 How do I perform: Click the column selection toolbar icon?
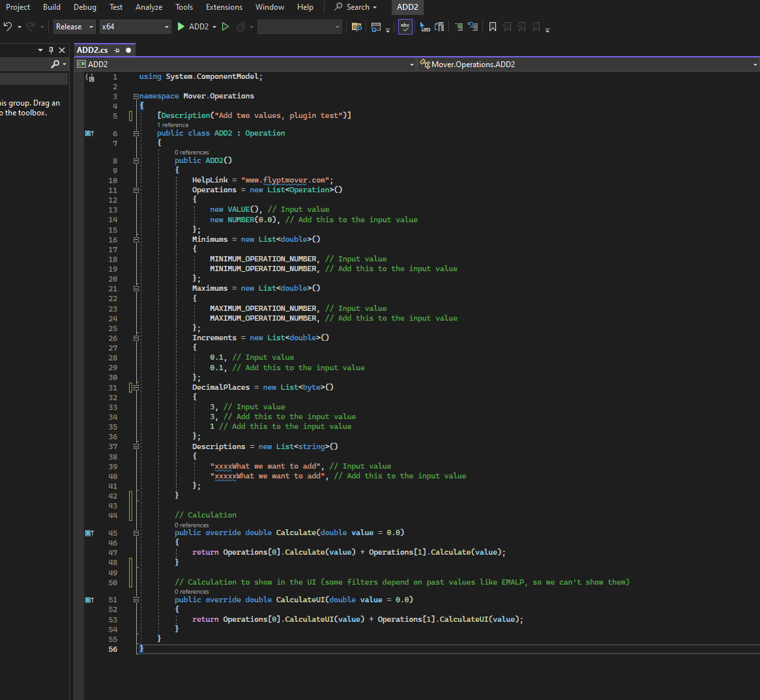tap(439, 27)
